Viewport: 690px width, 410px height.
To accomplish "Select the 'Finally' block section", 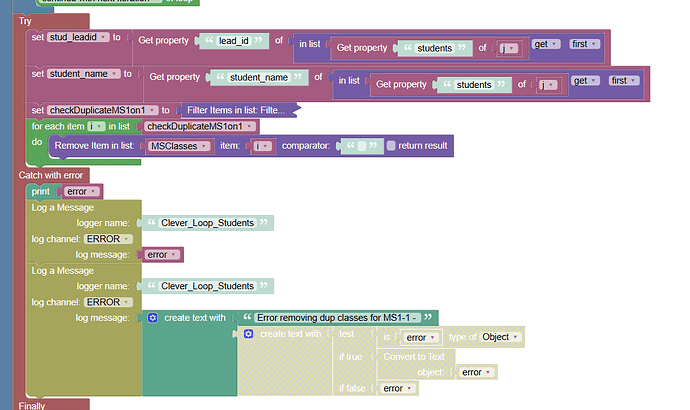I will (32, 405).
